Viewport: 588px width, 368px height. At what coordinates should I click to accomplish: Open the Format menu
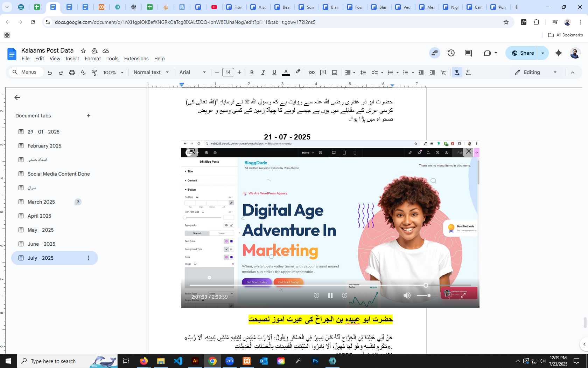tap(93, 59)
